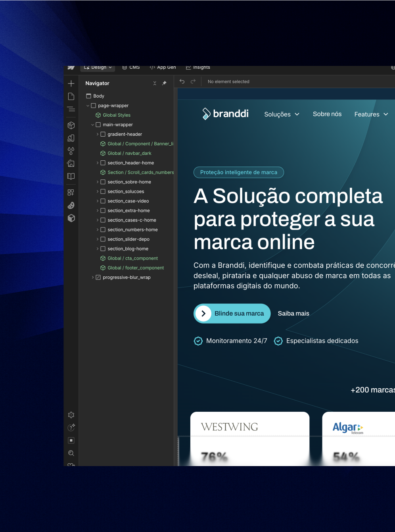Click the Proteção inteligente de marca badge

(x=239, y=172)
